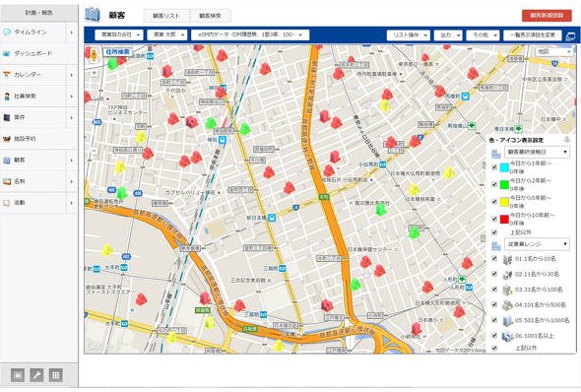Open the eSMサンプルデータ filter dropdown
This screenshot has width=581, height=392.
click(x=250, y=34)
